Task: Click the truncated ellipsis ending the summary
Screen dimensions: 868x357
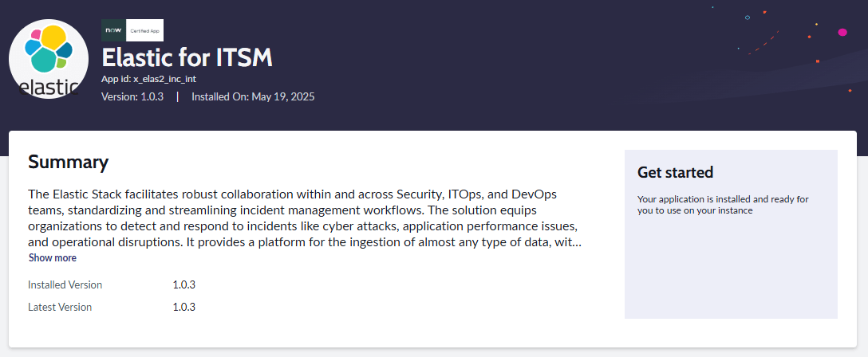Action: coord(576,242)
